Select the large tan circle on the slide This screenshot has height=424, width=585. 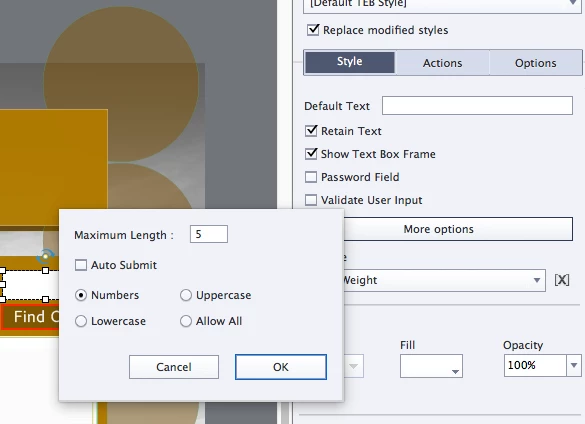click(x=121, y=84)
